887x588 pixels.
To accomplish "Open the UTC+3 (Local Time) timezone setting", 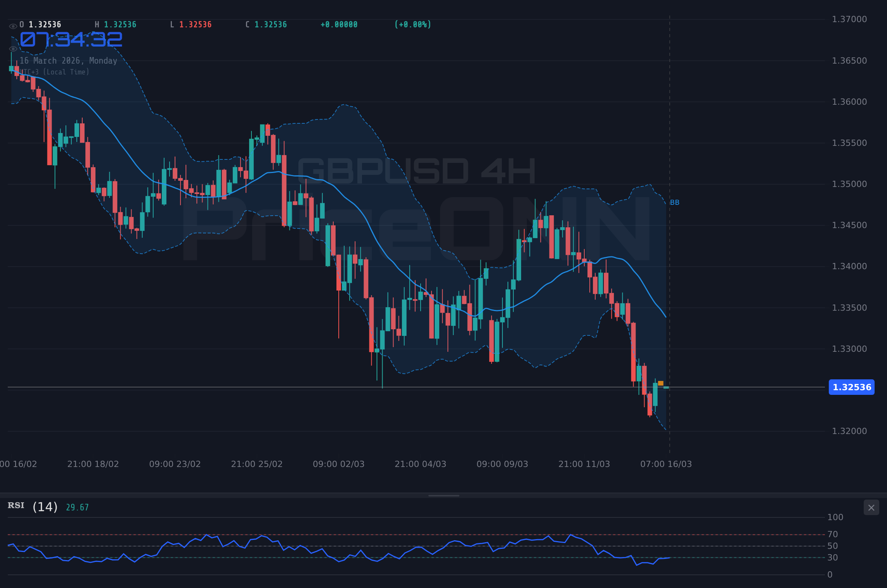I will tap(54, 72).
